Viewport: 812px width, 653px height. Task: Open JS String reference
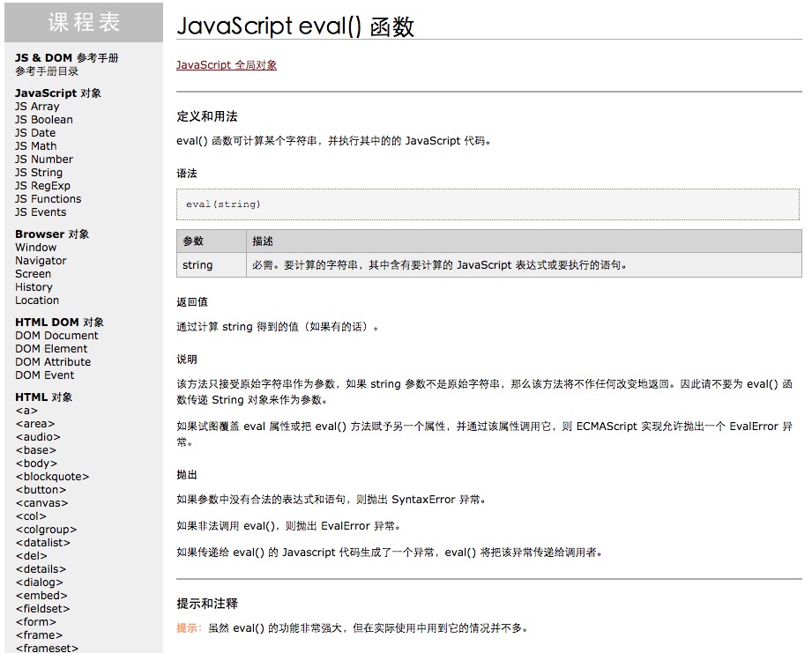(39, 173)
